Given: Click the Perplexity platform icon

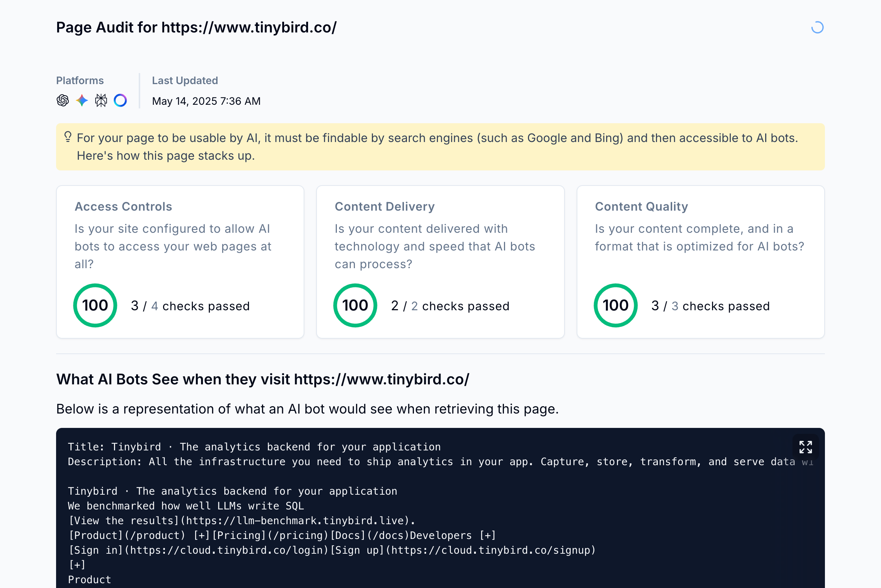Looking at the screenshot, I should point(101,100).
